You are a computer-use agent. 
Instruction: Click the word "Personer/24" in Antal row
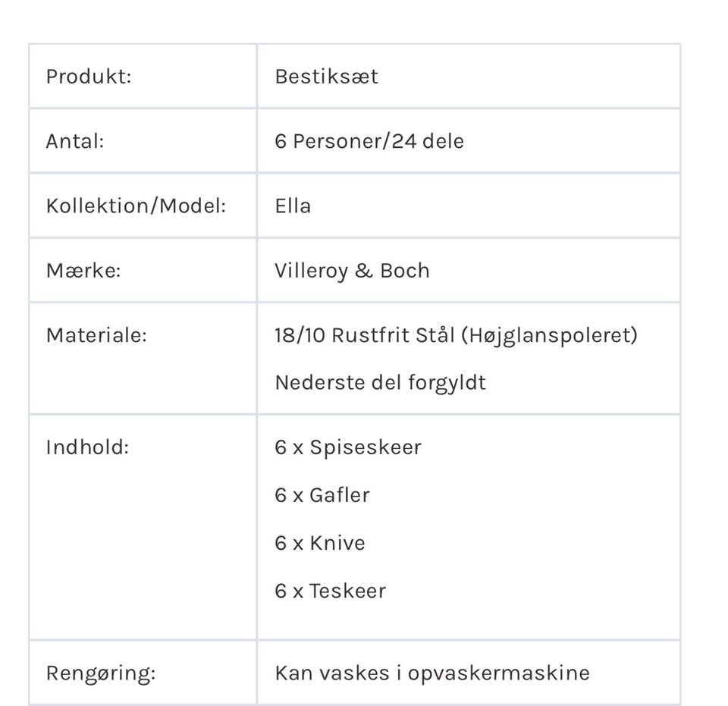pos(346,141)
